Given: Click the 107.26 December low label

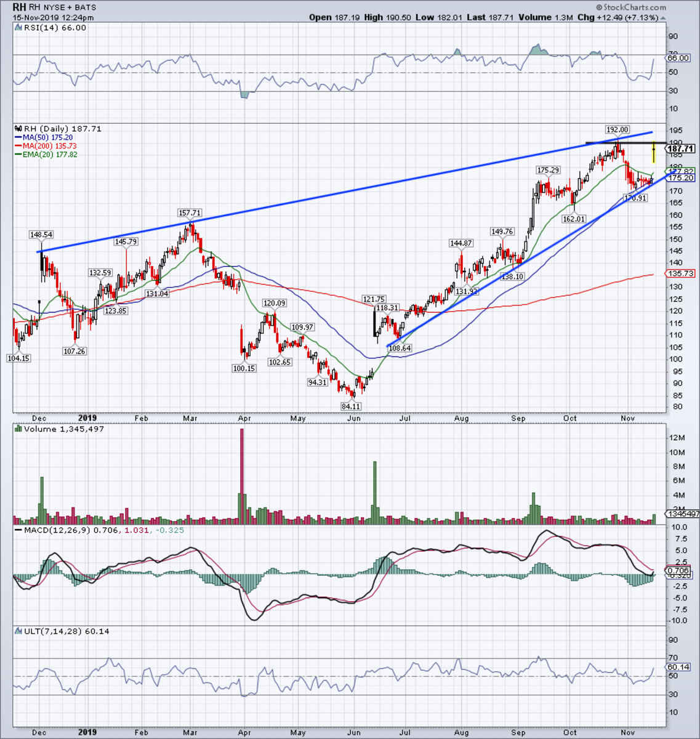Looking at the screenshot, I should tap(74, 351).
